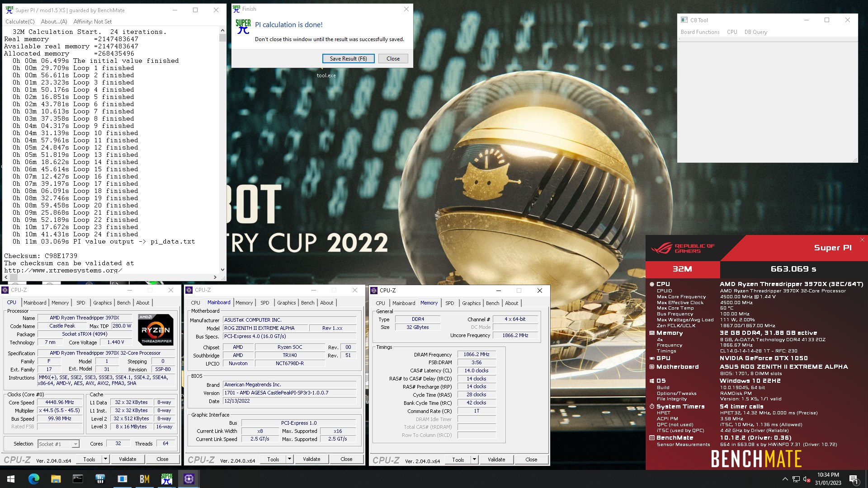Click Super PI vertical scrollbar down arrow
Image resolution: width=868 pixels, height=488 pixels.
(x=222, y=270)
